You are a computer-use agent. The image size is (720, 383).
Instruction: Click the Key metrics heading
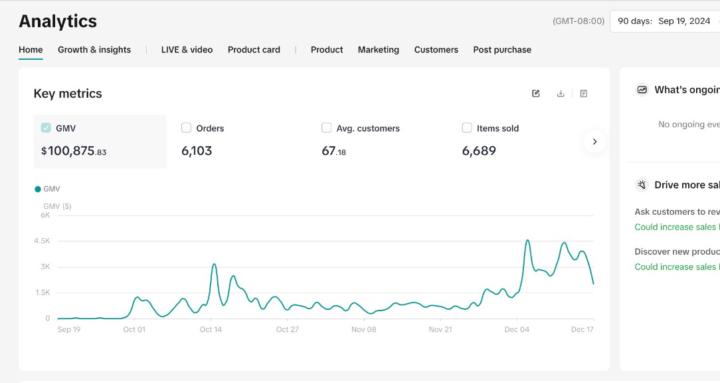[x=68, y=94]
